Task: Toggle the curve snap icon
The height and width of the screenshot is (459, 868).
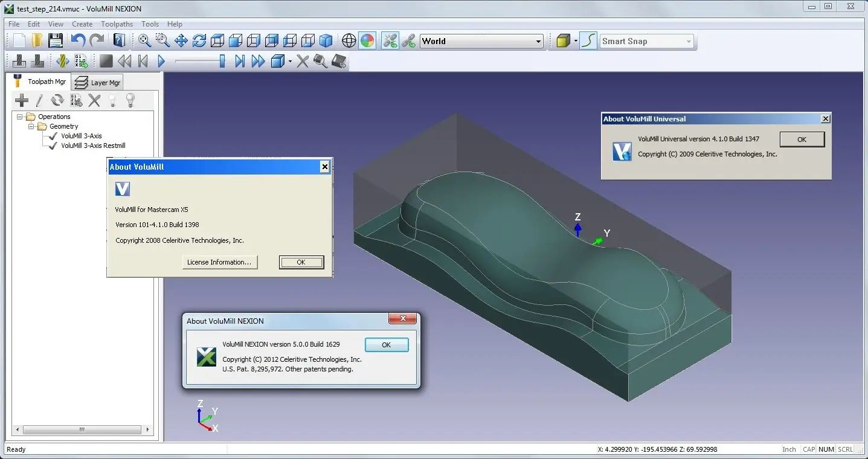Action: point(588,40)
